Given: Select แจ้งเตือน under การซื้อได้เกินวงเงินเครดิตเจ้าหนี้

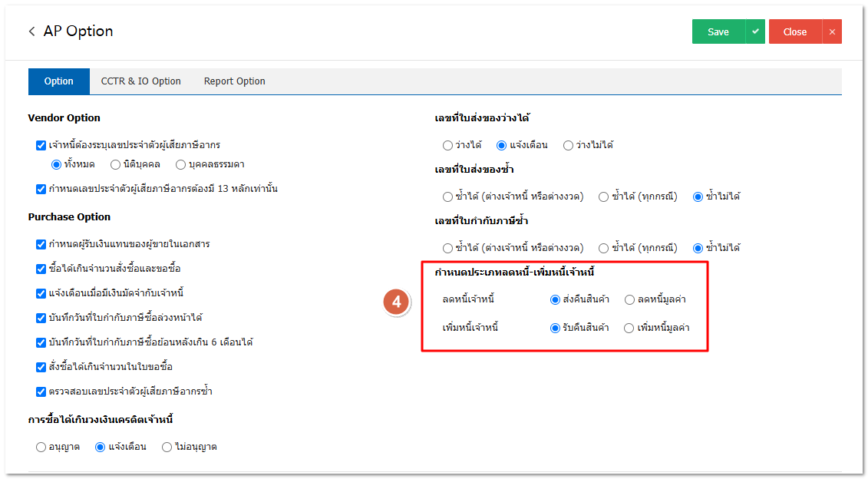Looking at the screenshot, I should (x=101, y=447).
